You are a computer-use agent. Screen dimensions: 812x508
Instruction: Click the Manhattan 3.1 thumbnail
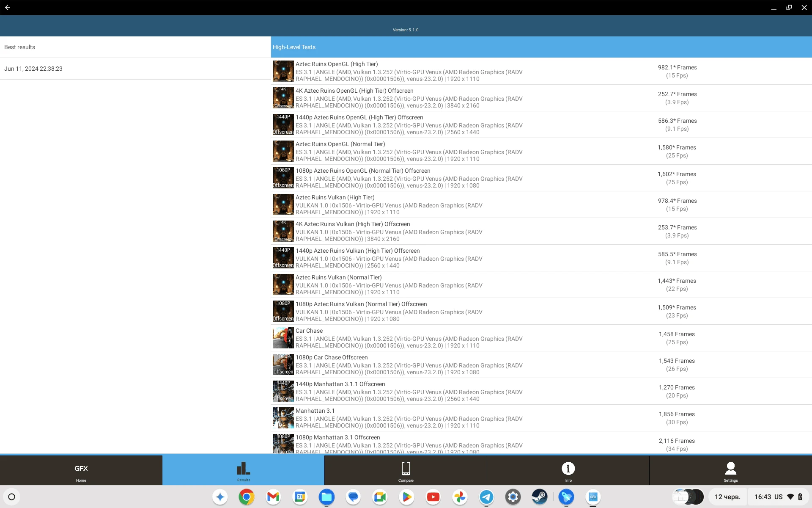click(x=283, y=418)
